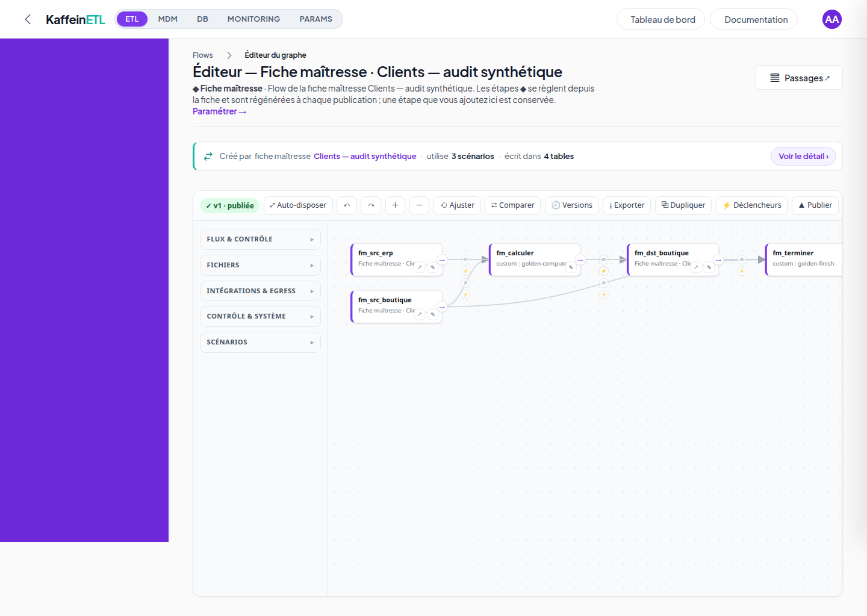867x616 pixels.
Task: Follow the Clients — audit synthétique link
Action: click(x=365, y=157)
